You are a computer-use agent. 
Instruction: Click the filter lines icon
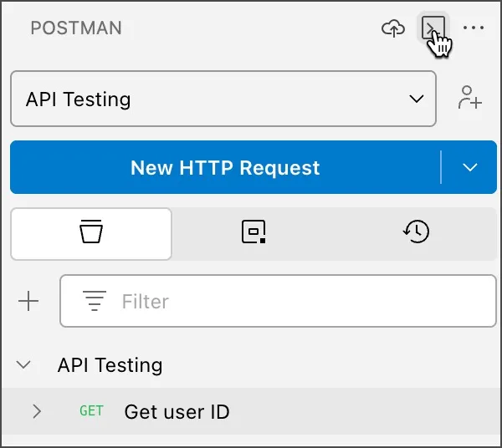(x=95, y=301)
